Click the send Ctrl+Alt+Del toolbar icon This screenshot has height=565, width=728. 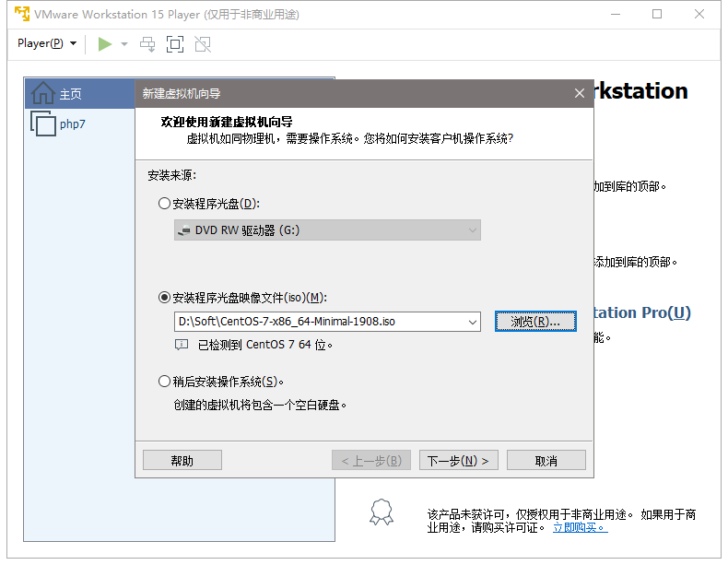point(147,43)
